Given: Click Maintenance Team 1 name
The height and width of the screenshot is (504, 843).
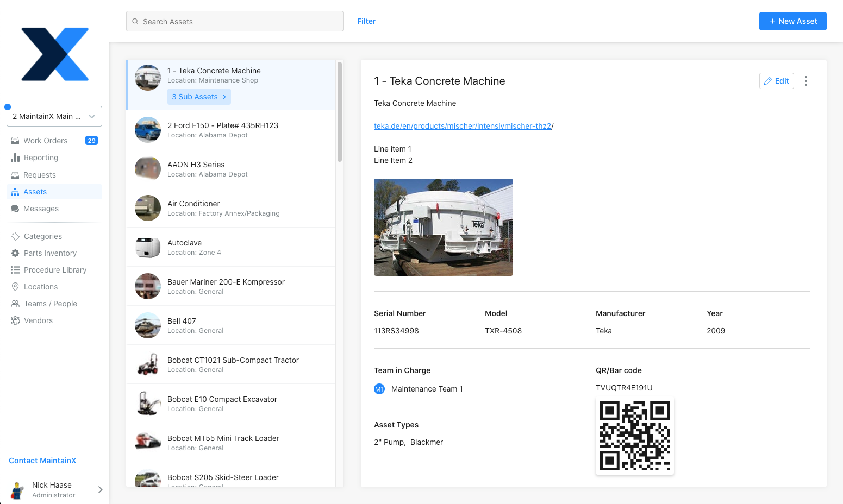Looking at the screenshot, I should 427,389.
